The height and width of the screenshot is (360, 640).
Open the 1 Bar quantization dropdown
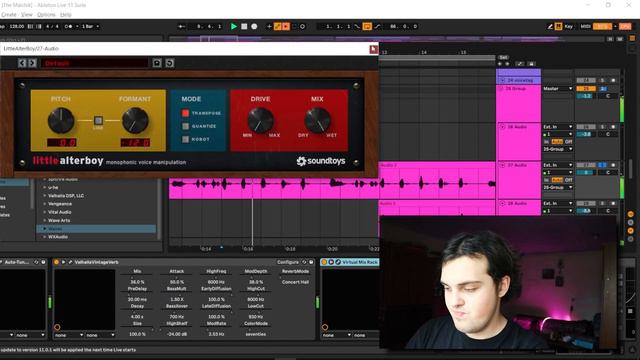[x=90, y=26]
